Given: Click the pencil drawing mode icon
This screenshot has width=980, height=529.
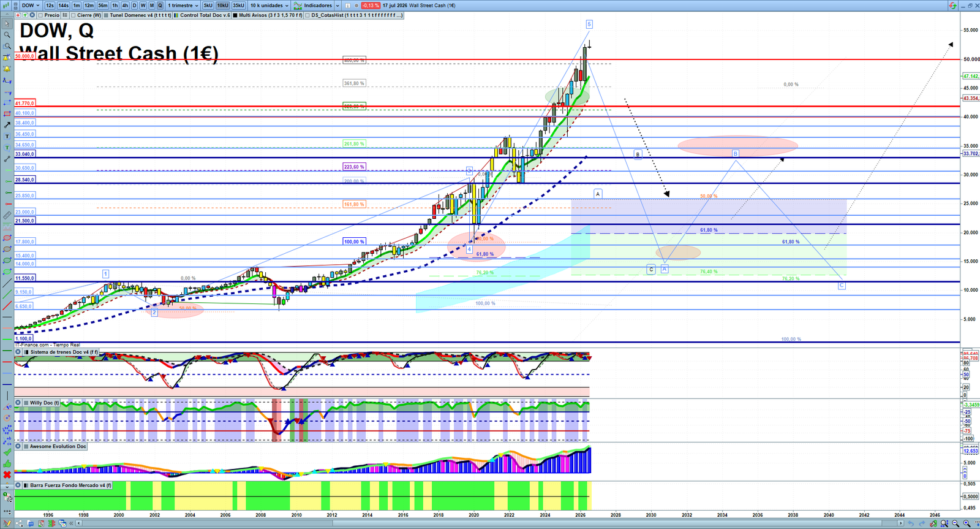Looking at the screenshot, I should [7, 523].
